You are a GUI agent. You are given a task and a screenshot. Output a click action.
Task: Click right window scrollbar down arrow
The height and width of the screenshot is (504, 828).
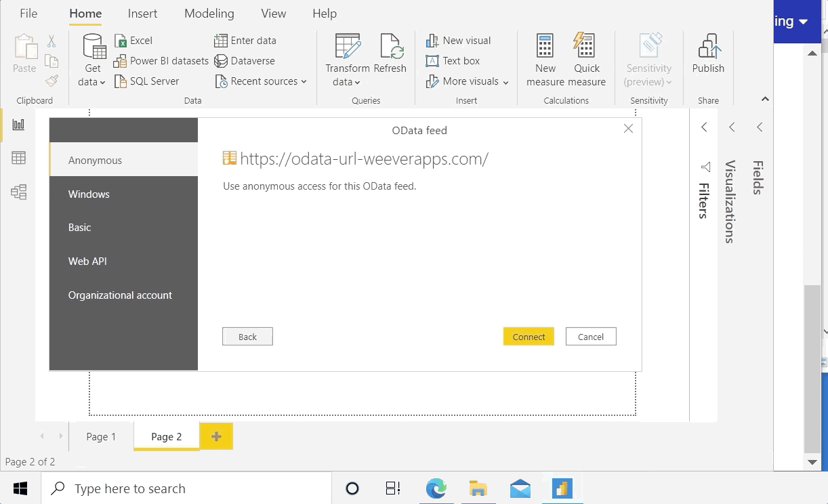tap(812, 462)
